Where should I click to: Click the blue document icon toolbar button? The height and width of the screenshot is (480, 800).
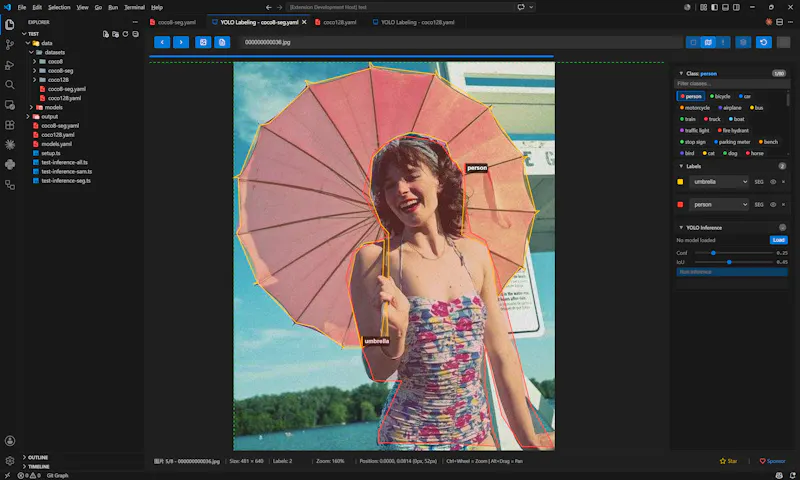click(x=222, y=42)
